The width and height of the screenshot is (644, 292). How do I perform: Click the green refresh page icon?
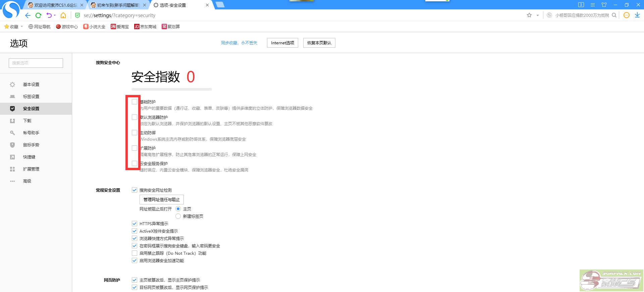(x=38, y=15)
